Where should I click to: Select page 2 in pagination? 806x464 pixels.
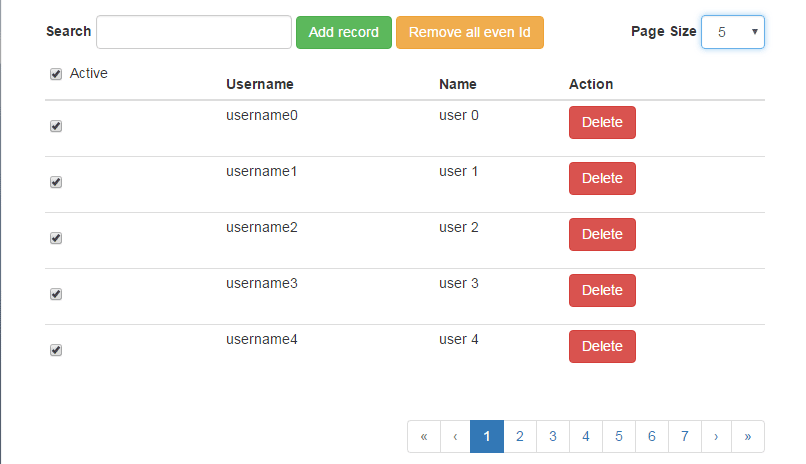pos(520,436)
